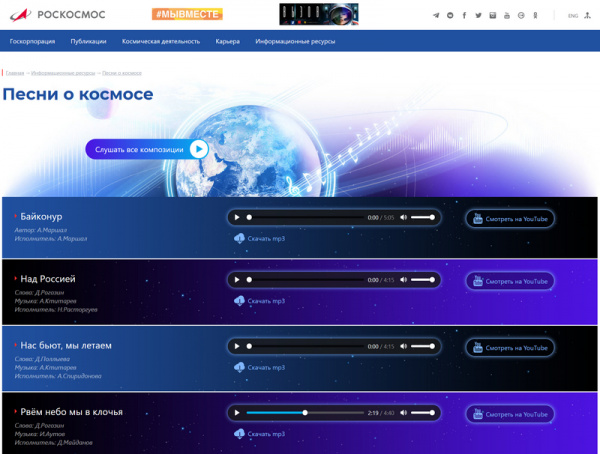Image resolution: width=600 pixels, height=454 pixels.
Task: Open the Информационные ресурсы menu
Action: click(x=295, y=42)
